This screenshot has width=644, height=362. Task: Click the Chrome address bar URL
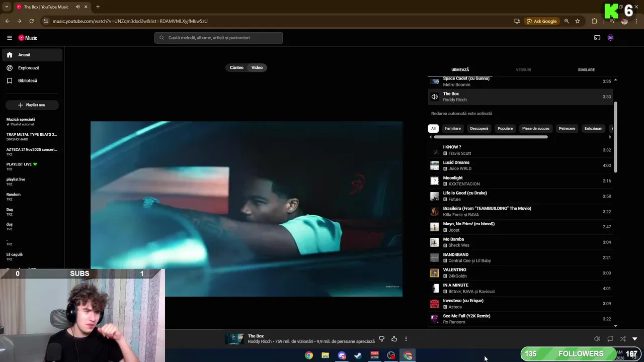(130, 21)
